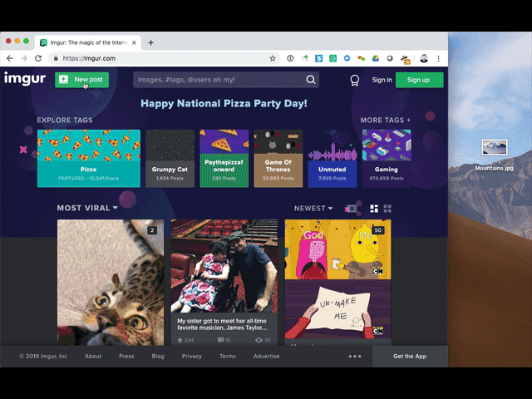Open a new tab with plus button
Screen dimensions: 532x399
point(151,42)
